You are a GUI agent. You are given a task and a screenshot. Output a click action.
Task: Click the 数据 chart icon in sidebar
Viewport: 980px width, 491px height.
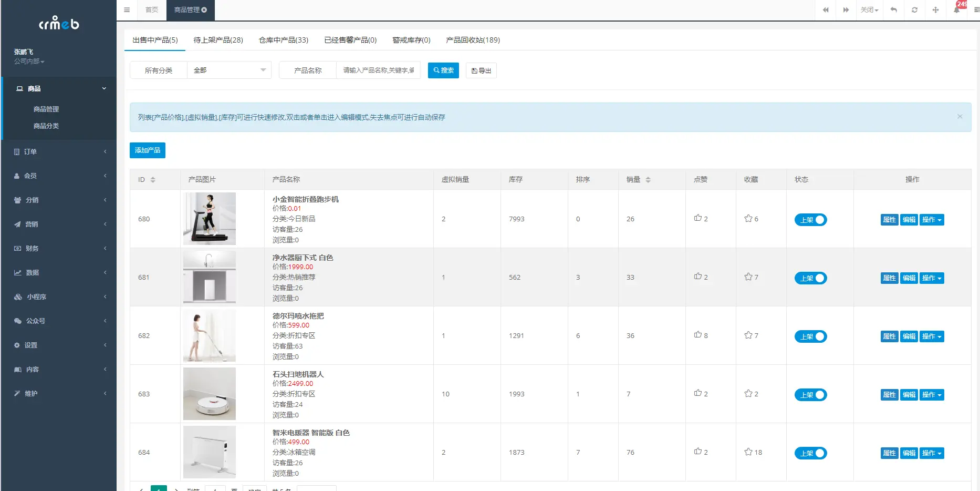coord(18,273)
